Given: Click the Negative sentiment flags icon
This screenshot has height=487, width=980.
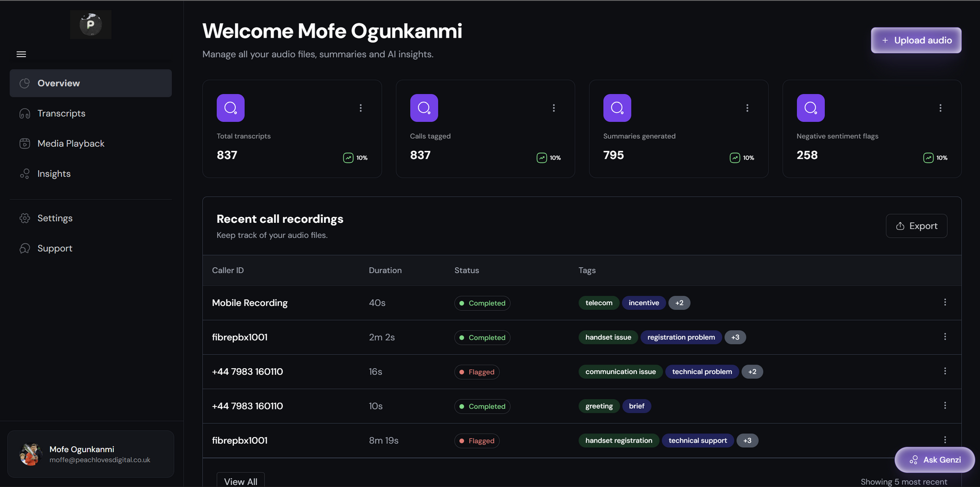Looking at the screenshot, I should 810,108.
